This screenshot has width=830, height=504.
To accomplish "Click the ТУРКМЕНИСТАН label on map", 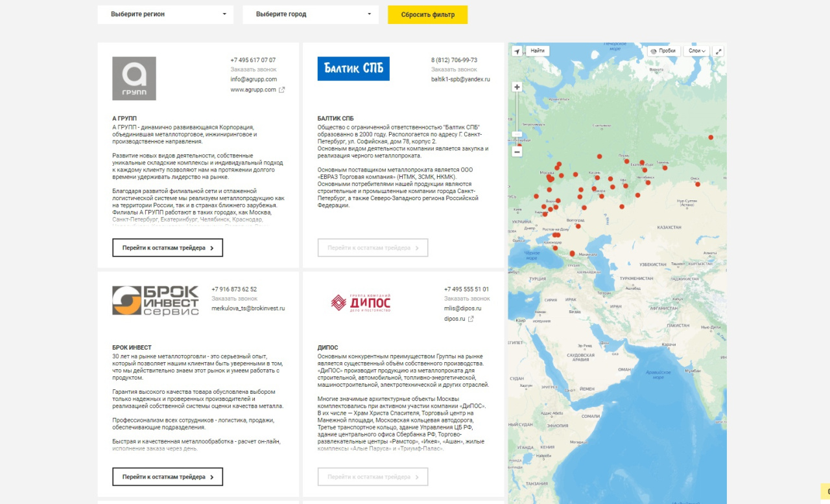I will (x=637, y=278).
